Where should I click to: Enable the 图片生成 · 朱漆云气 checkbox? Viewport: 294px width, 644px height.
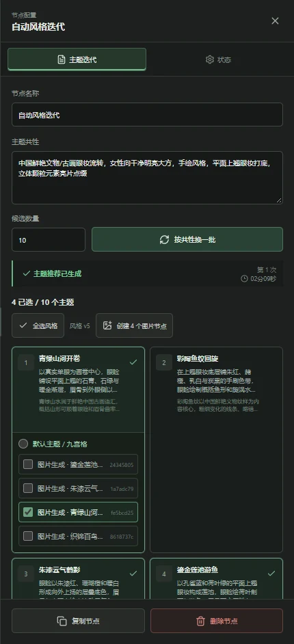click(x=28, y=488)
